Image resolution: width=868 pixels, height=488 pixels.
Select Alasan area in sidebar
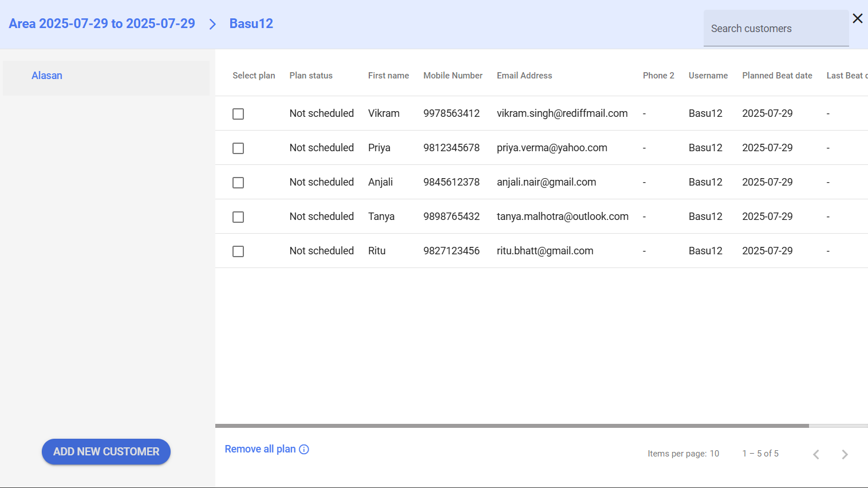[47, 76]
